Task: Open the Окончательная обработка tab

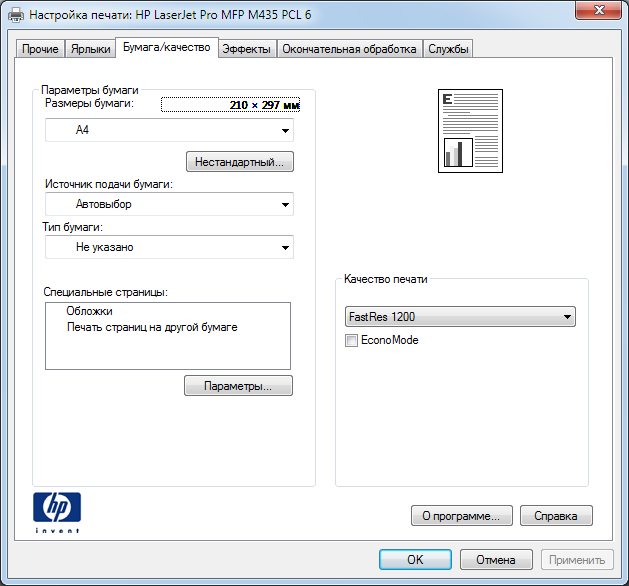Action: tap(349, 49)
